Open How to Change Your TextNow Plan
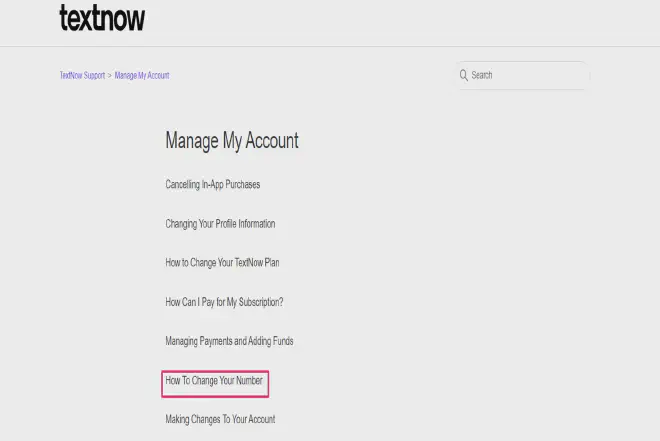The height and width of the screenshot is (441, 660). pyautogui.click(x=222, y=263)
